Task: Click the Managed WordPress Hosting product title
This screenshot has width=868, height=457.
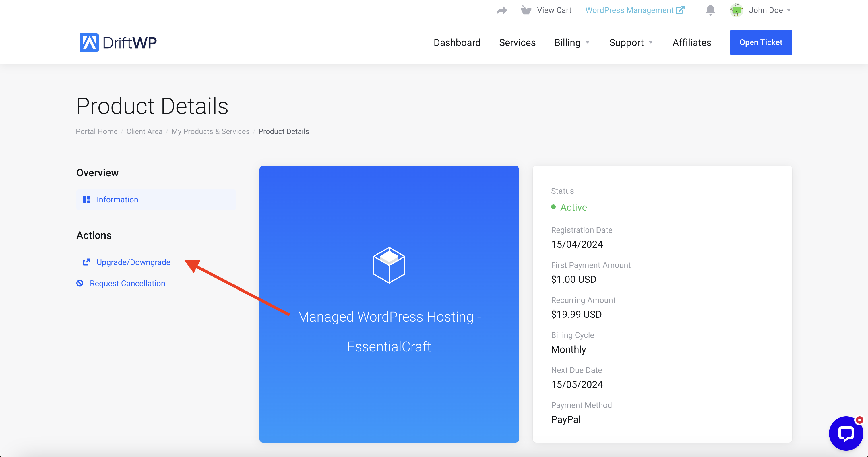Action: coord(389,332)
